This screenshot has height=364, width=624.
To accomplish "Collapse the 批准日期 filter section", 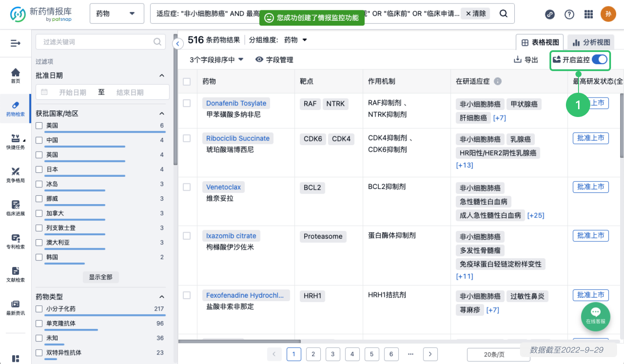I will click(162, 75).
